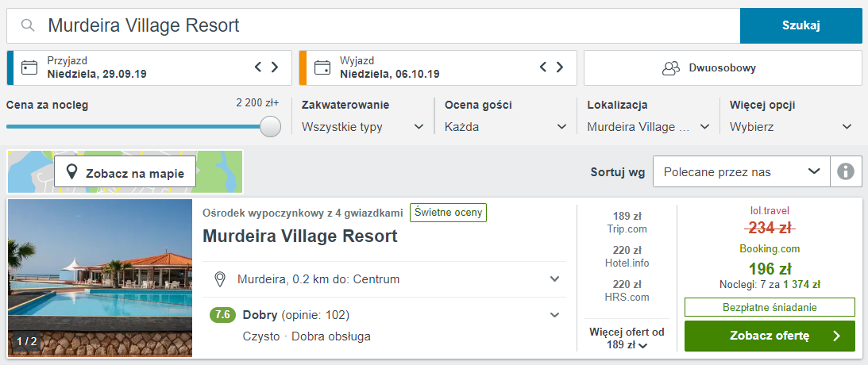Open the check-in calendar icon
868x365 pixels.
click(29, 68)
